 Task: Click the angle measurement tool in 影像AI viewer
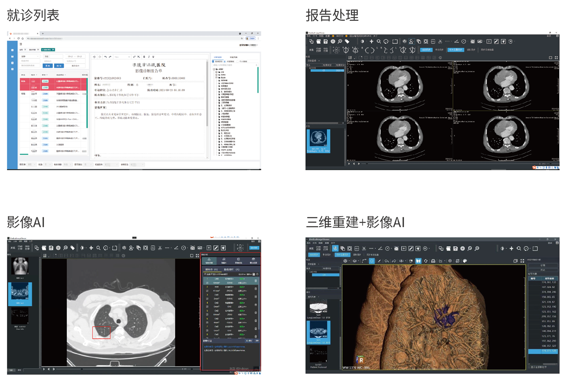pos(176,248)
